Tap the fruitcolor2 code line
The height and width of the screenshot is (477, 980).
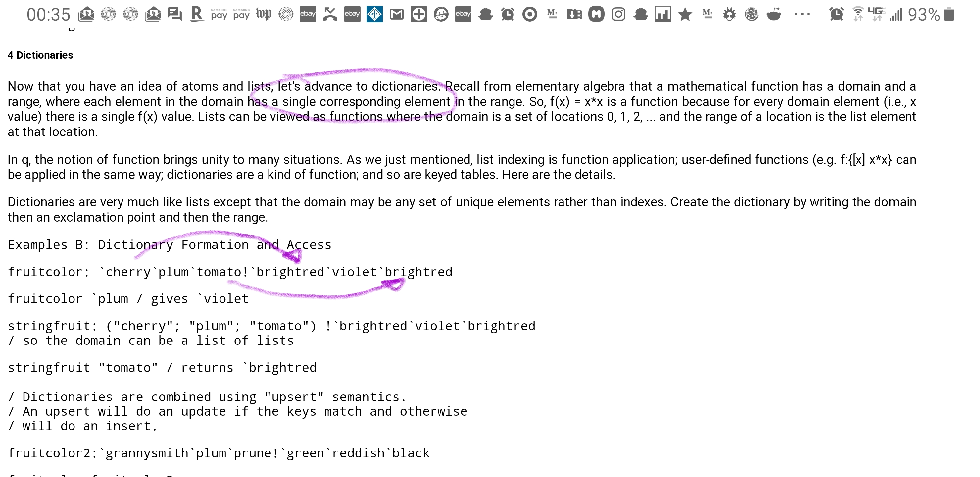(x=219, y=453)
